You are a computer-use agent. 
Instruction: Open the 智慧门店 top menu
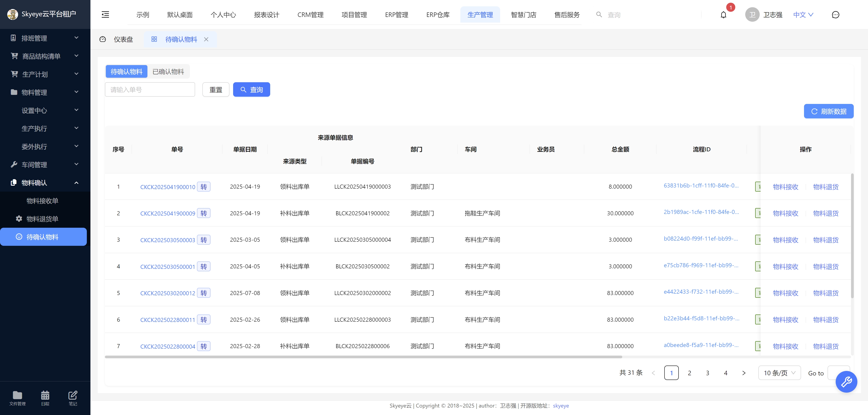tap(523, 15)
